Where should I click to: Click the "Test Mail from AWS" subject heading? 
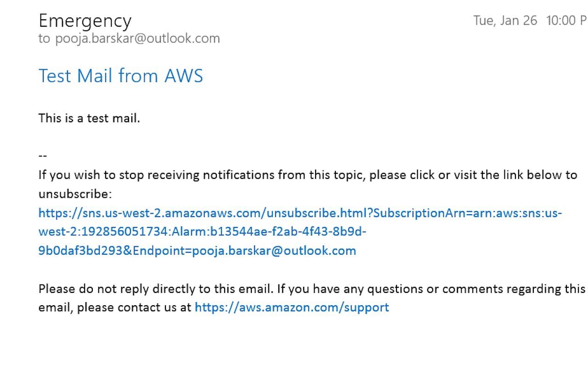pos(120,76)
